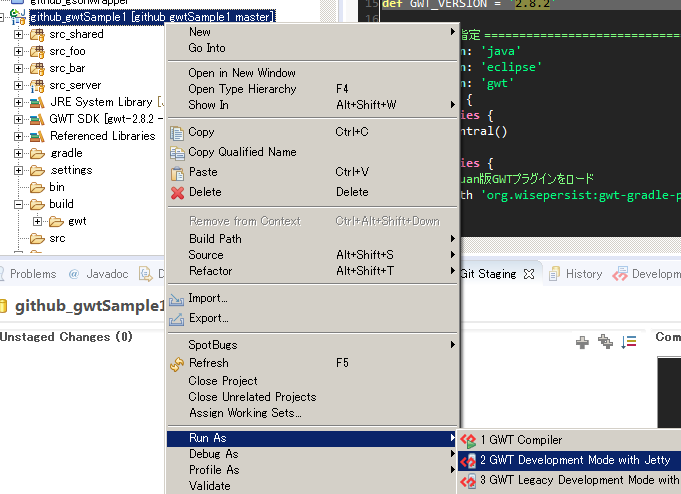
Task: Click the Import icon in context menu
Action: pyautogui.click(x=176, y=299)
